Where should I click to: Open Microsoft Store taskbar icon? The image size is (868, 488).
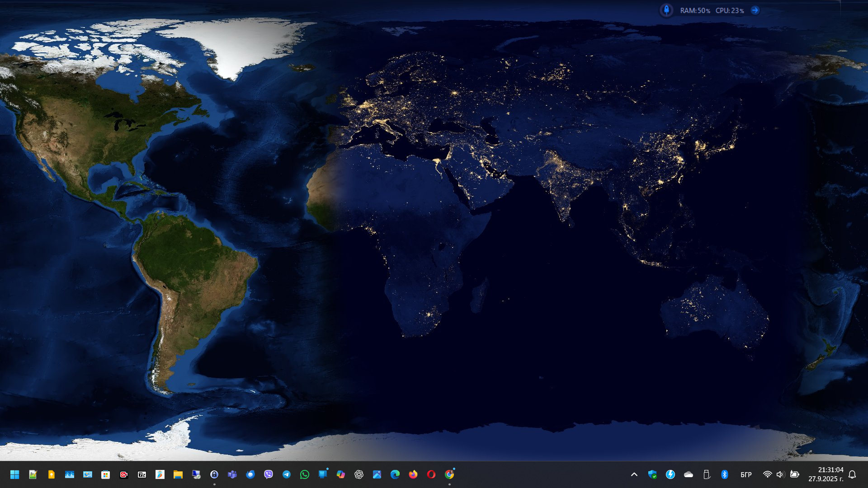point(106,474)
